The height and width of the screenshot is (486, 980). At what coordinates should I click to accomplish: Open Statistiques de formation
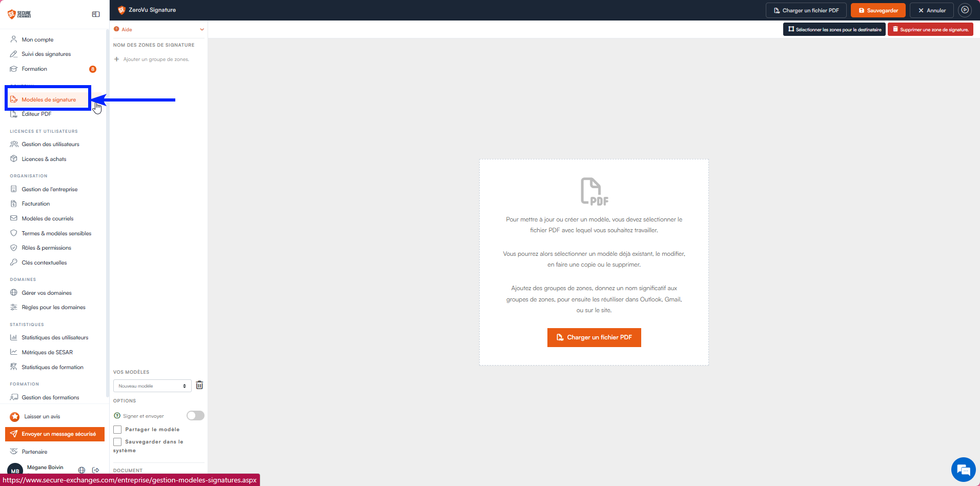pyautogui.click(x=52, y=367)
